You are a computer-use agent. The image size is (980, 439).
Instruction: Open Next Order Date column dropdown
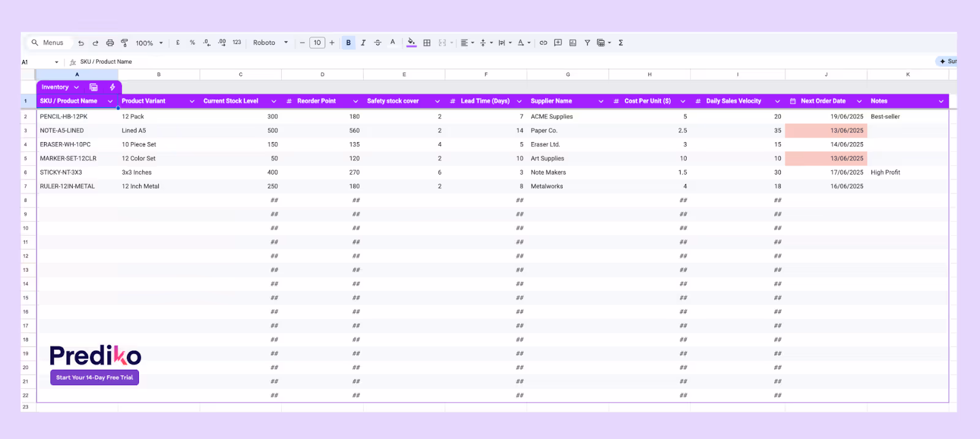tap(859, 102)
